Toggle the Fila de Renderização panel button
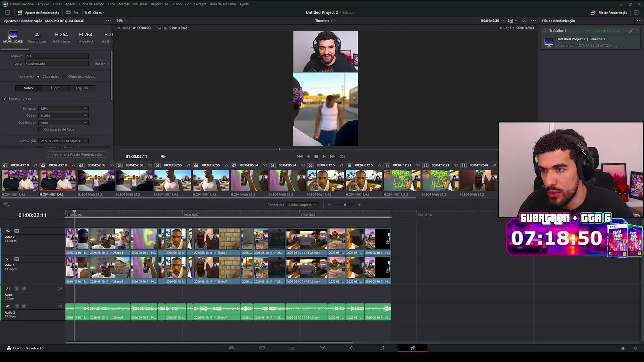 (x=609, y=13)
